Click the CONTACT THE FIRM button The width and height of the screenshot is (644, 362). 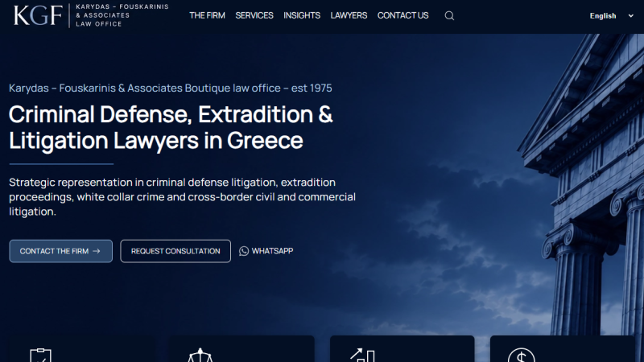click(x=61, y=251)
